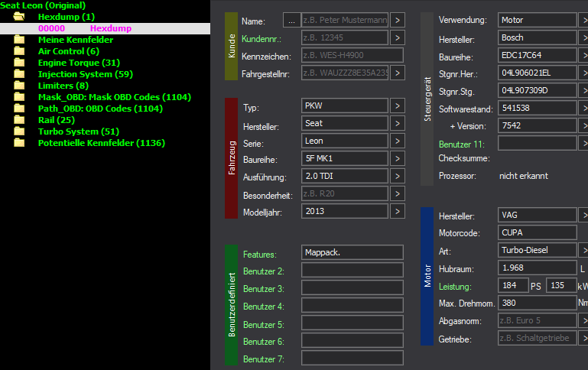Open Path_OBD: OBD Codes (1104)
The height and width of the screenshot is (370, 588).
point(100,109)
